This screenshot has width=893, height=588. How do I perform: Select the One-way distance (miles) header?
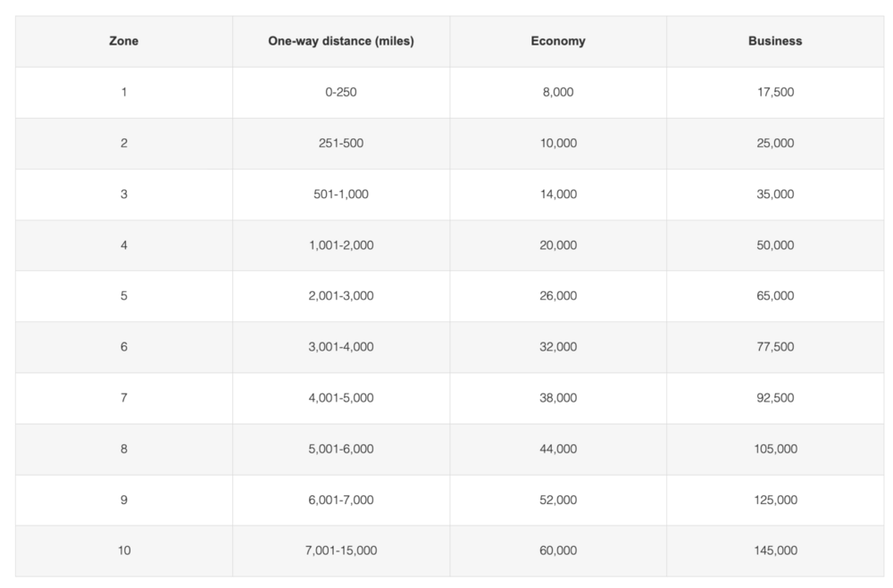coord(340,41)
